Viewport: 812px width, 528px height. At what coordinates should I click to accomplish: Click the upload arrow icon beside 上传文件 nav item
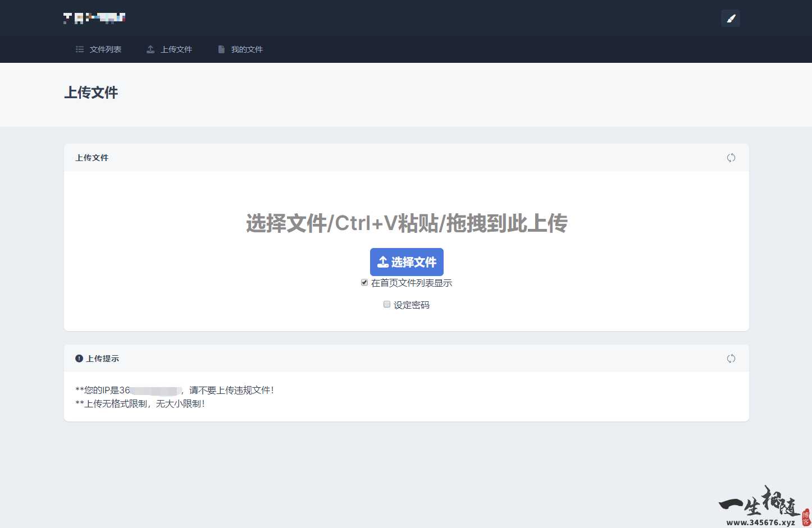[x=150, y=49]
